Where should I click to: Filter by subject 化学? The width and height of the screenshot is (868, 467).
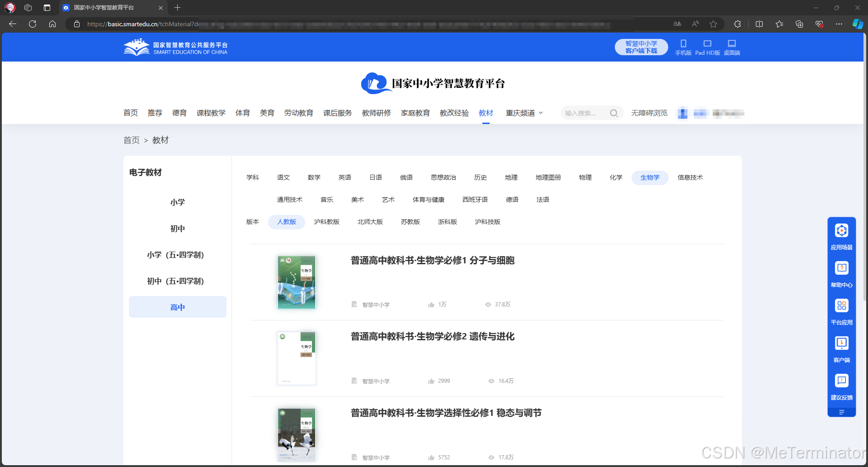tap(616, 177)
